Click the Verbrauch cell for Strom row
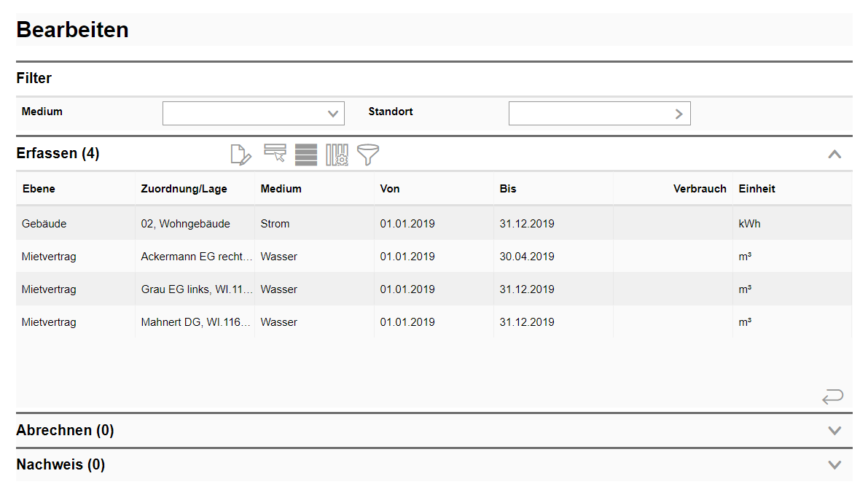The image size is (868, 495). tap(672, 224)
